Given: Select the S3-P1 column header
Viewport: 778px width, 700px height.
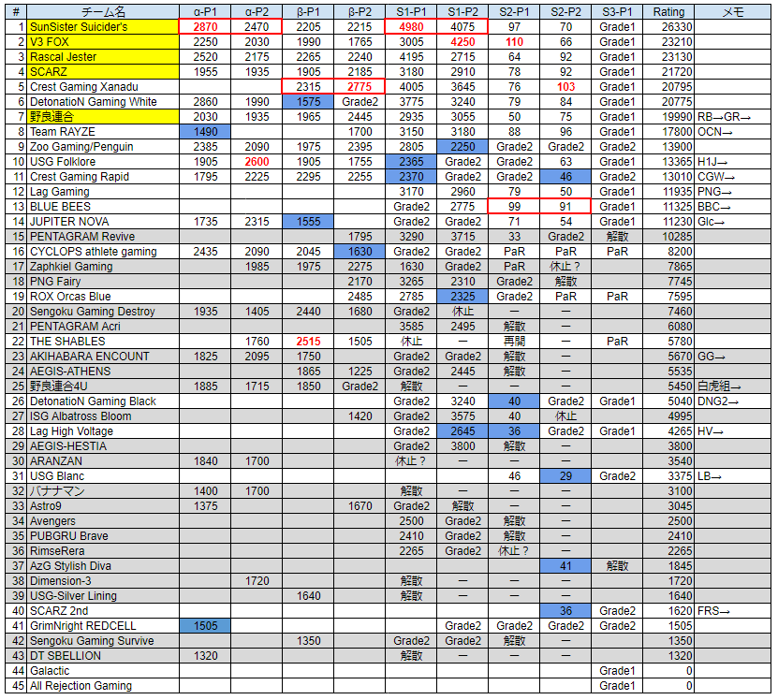Looking at the screenshot, I should 617,12.
